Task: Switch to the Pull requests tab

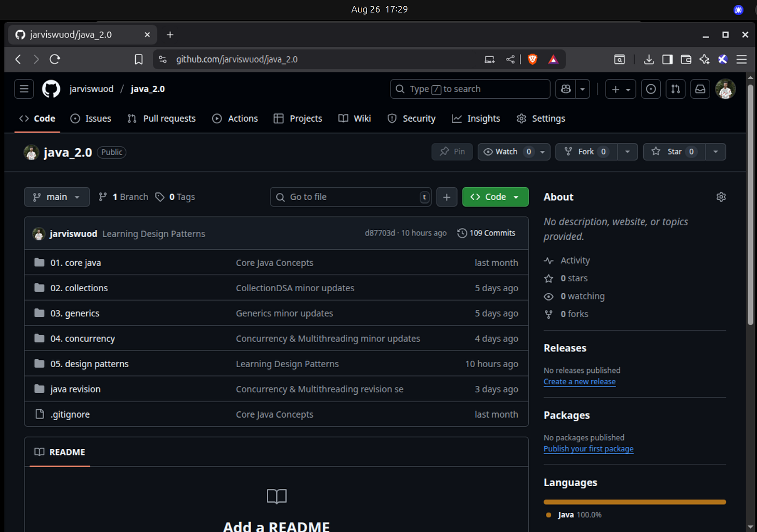Action: [162, 119]
